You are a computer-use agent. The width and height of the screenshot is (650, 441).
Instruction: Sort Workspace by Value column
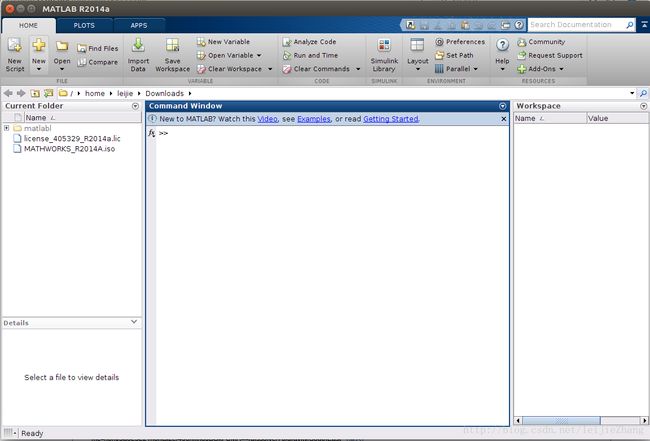pos(617,119)
